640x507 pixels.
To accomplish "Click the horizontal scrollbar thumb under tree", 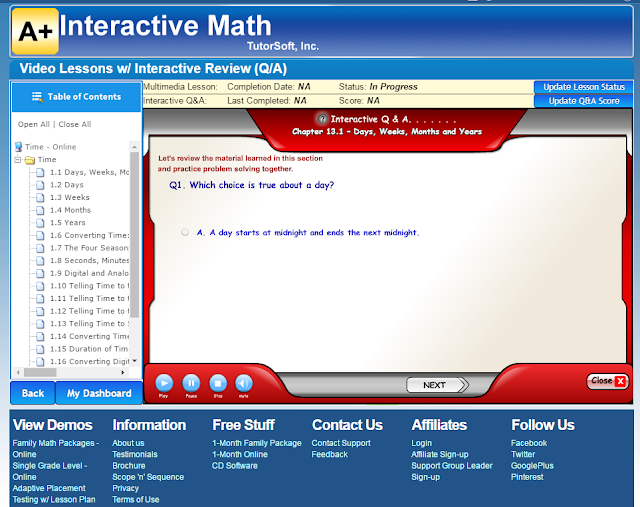I will [x=40, y=372].
